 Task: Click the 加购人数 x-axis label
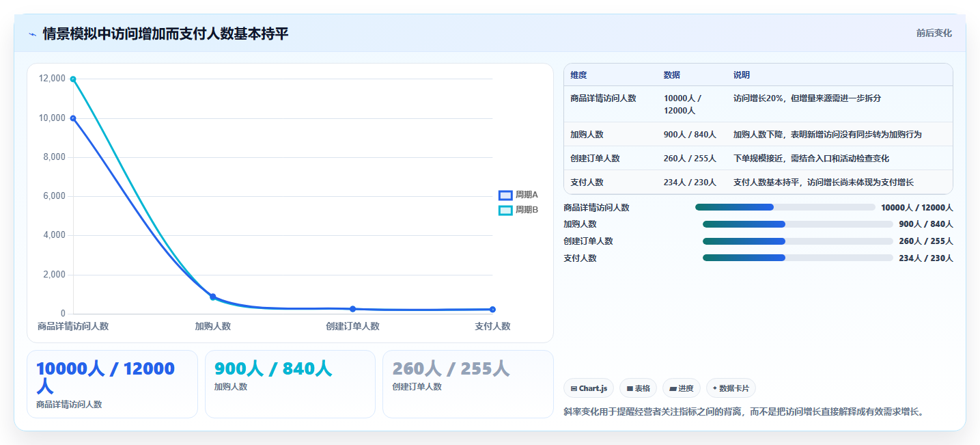pos(213,327)
